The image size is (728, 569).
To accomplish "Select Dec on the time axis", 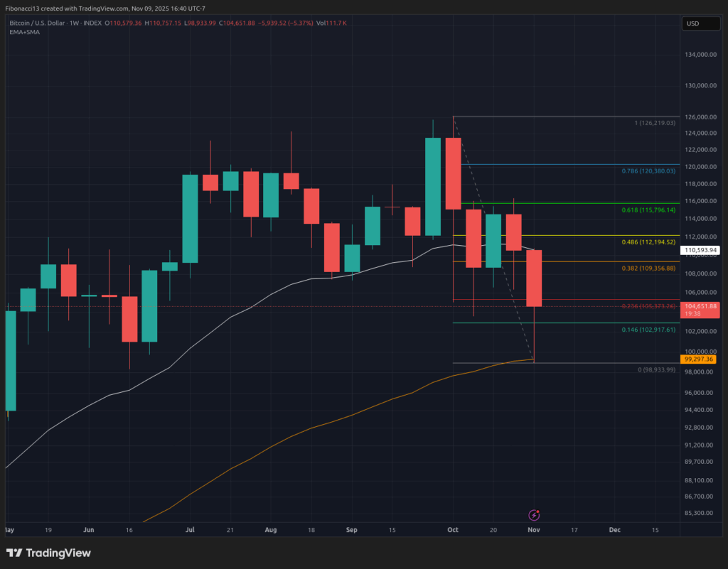I will tap(614, 530).
